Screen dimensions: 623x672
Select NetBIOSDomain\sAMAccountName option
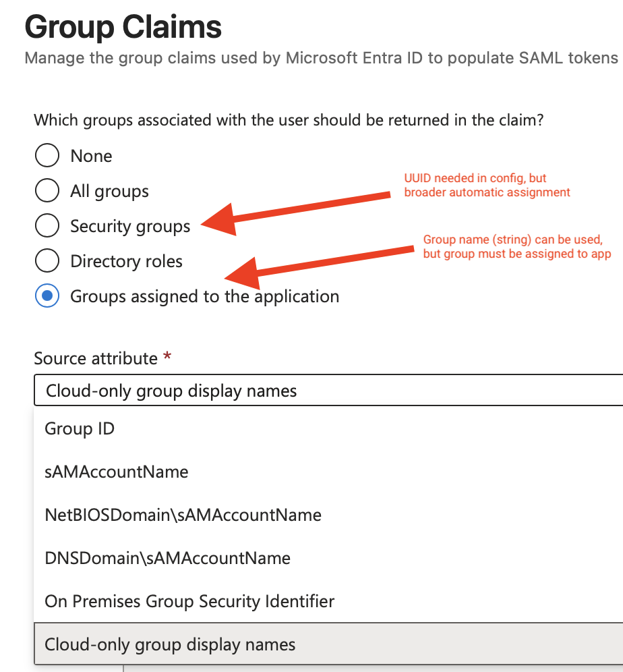tap(183, 515)
